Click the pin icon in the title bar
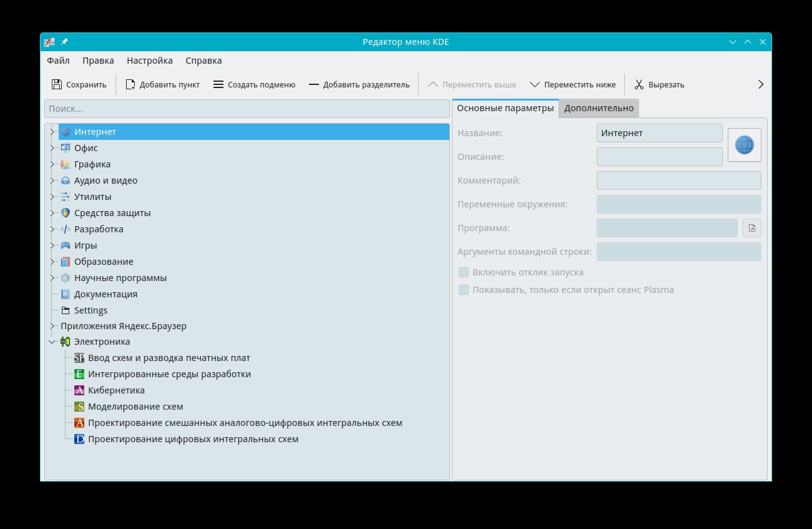Viewport: 812px width, 529px height. point(64,42)
